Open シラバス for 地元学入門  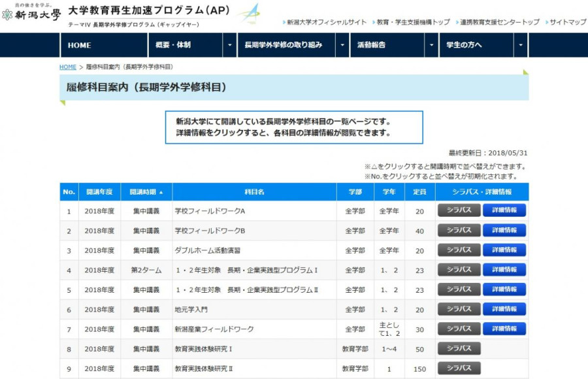click(x=459, y=309)
